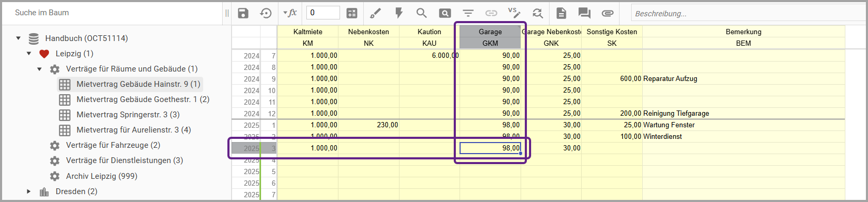The image size is (868, 202).
Task: Click the restore history icon
Action: tap(266, 13)
